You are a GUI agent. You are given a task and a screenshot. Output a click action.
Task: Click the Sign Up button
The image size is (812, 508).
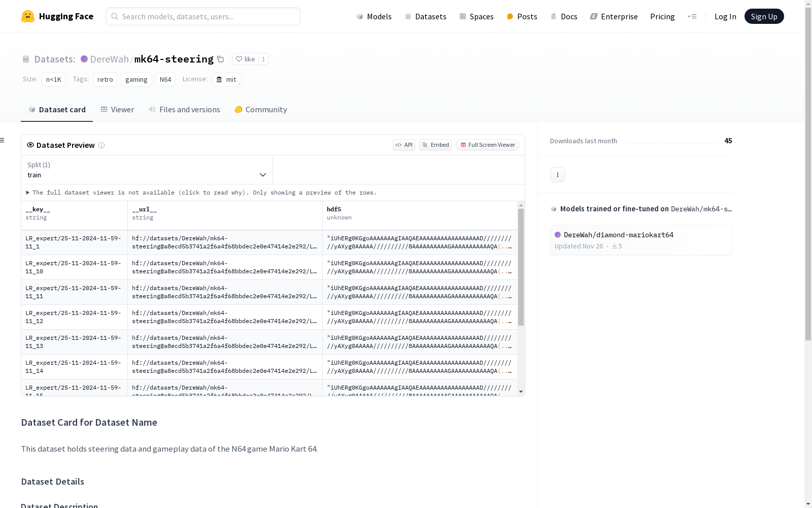coord(764,16)
